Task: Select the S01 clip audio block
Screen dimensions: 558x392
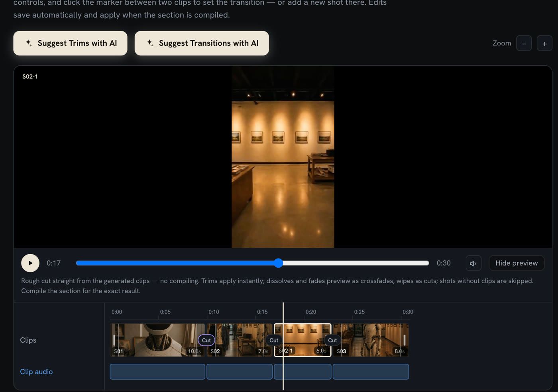Action: pos(157,372)
